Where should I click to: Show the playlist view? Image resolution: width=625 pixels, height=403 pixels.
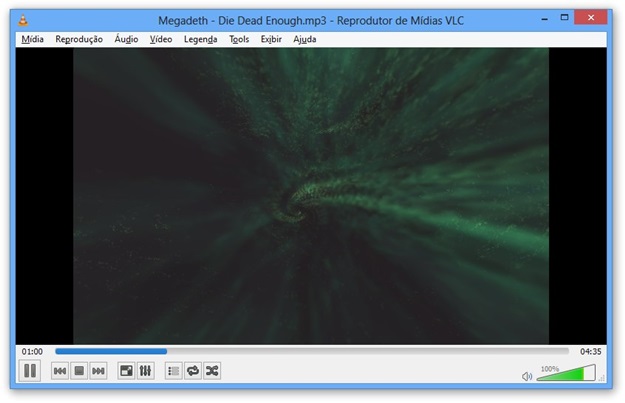coord(173,371)
